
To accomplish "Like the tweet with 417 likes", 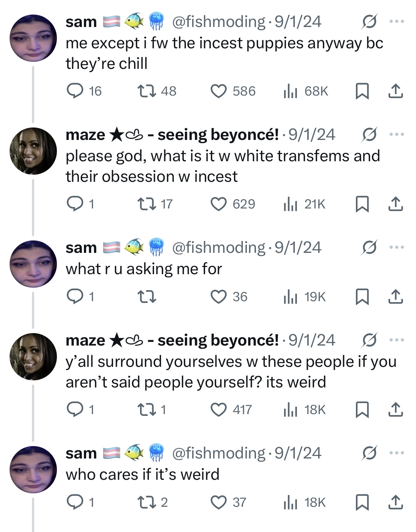I will pyautogui.click(x=219, y=409).
